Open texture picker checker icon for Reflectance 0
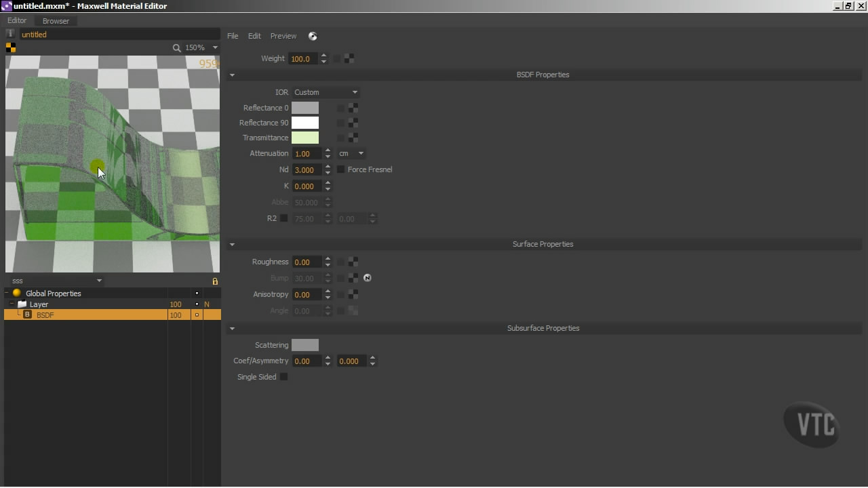Image resolution: width=868 pixels, height=488 pixels. pos(353,108)
